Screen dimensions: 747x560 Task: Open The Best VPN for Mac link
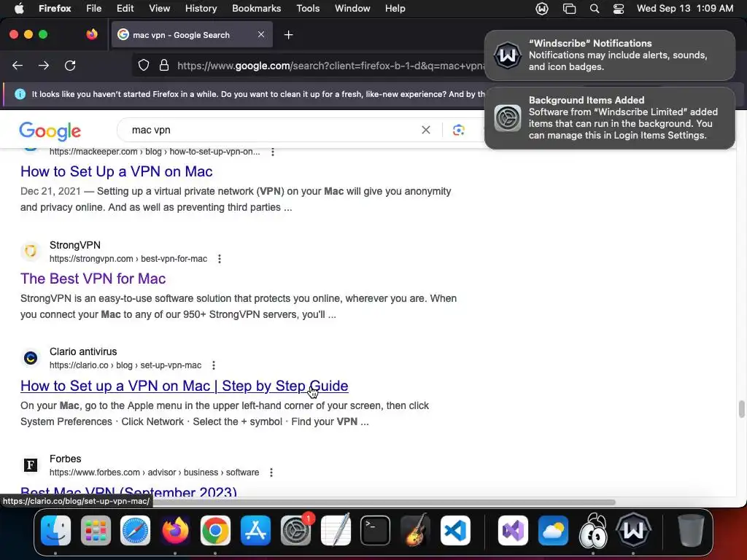click(x=93, y=279)
